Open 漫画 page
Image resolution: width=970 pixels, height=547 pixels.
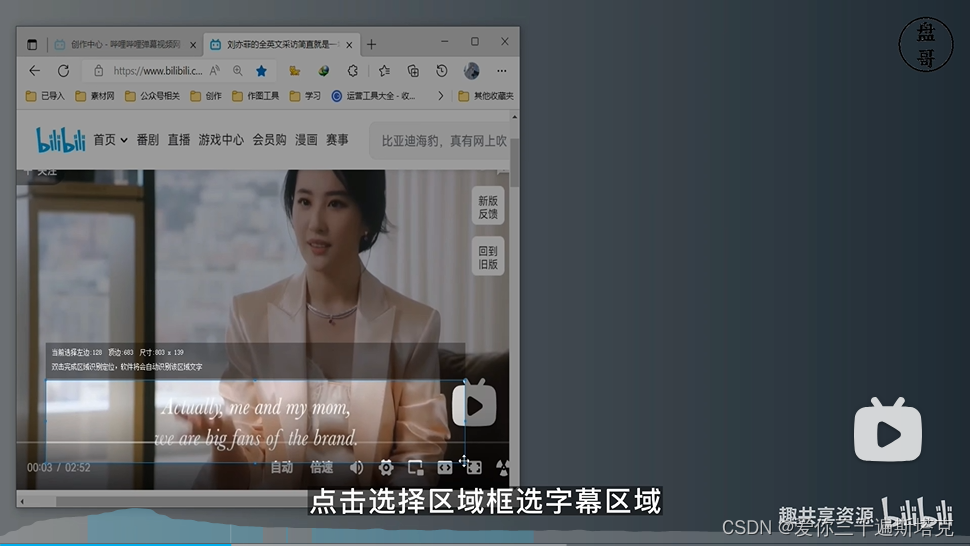pyautogui.click(x=306, y=140)
